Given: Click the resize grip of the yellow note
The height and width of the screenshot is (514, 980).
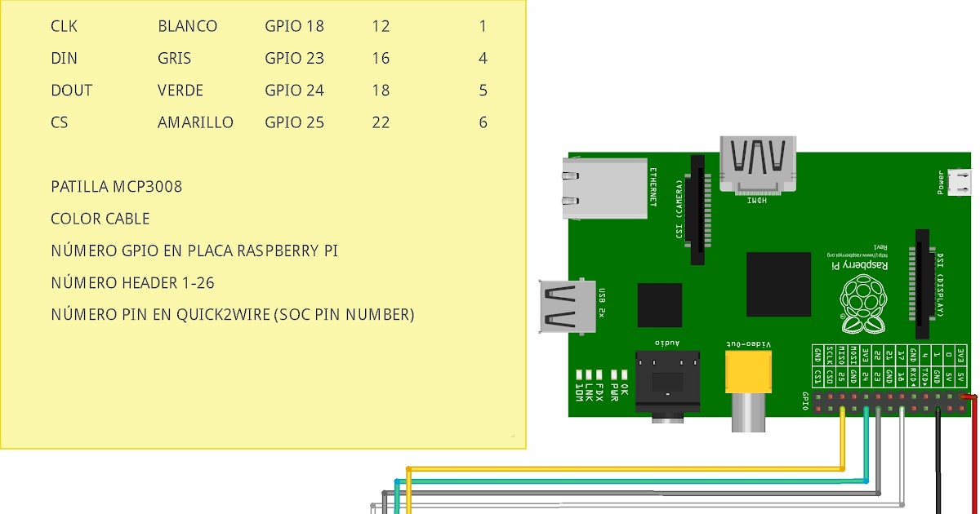Looking at the screenshot, I should coord(513,436).
